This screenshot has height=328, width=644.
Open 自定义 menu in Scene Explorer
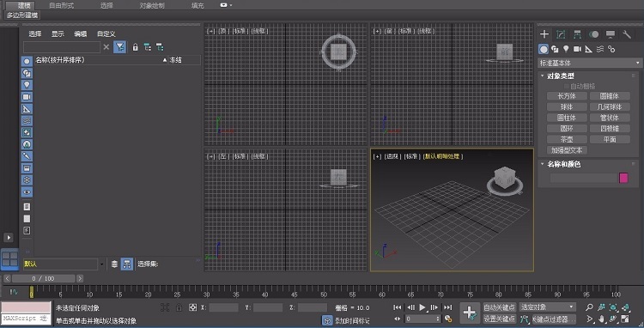(x=106, y=34)
